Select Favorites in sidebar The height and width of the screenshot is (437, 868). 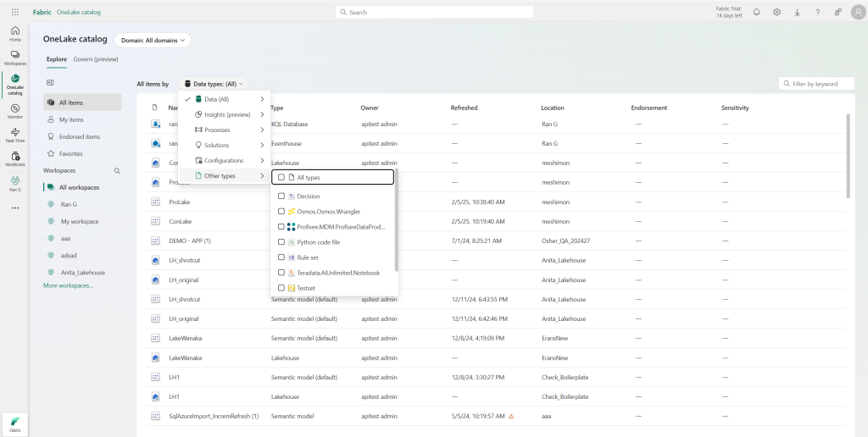tap(82, 154)
